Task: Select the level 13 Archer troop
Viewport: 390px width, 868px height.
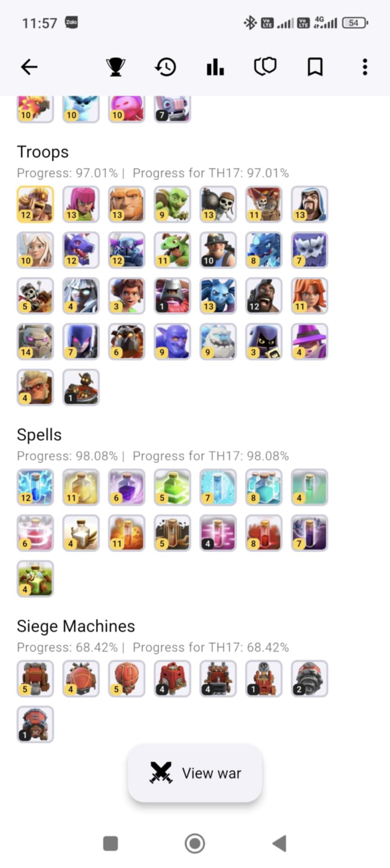Action: pos(81,204)
